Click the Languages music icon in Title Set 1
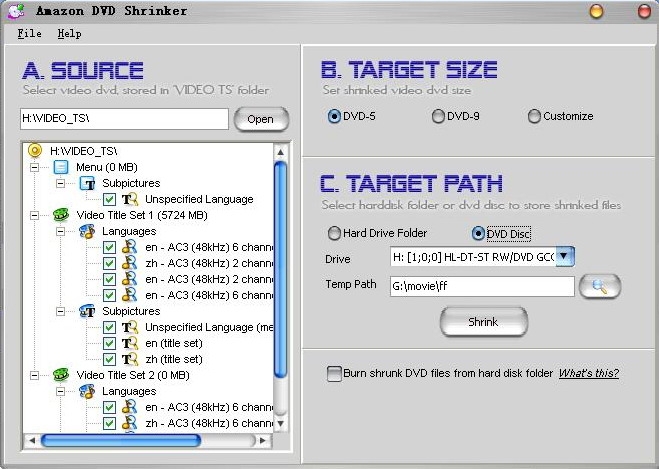Viewport: 659px width, 469px height. (x=87, y=231)
